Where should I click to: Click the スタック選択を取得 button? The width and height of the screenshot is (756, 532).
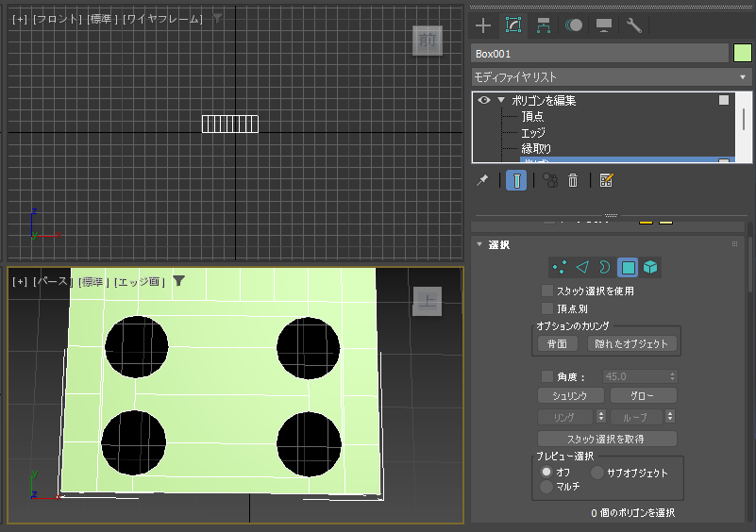point(607,439)
